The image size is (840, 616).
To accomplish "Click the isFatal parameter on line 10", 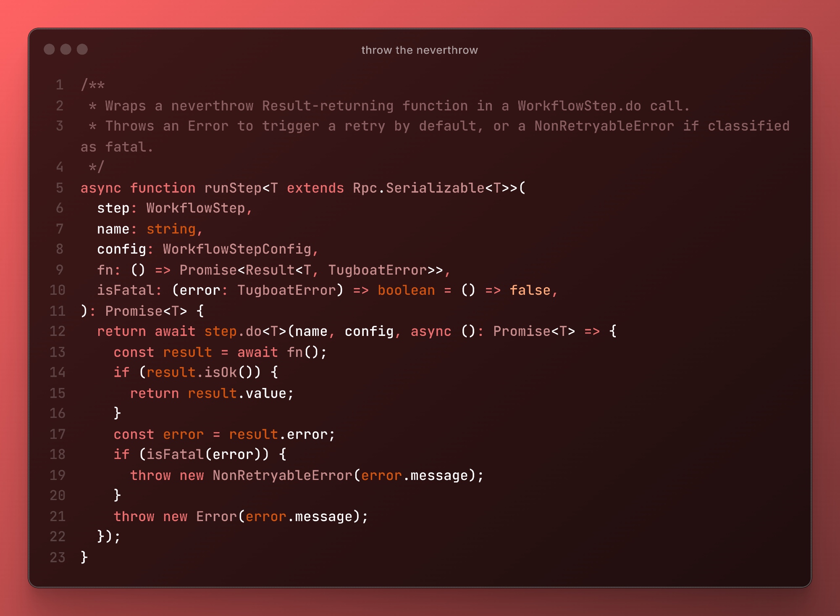I will pyautogui.click(x=125, y=290).
